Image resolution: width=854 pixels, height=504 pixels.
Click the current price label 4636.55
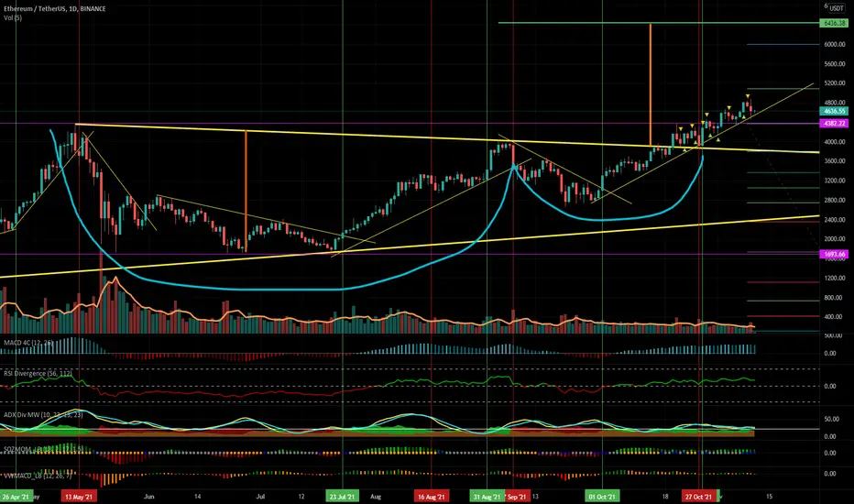coord(834,111)
